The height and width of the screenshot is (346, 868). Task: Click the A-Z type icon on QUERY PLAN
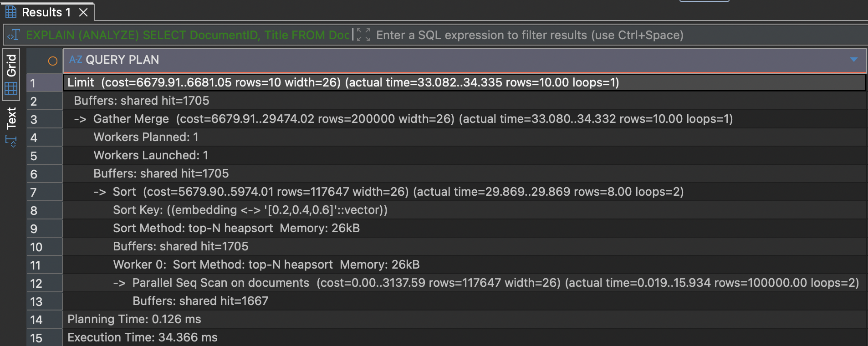point(76,60)
